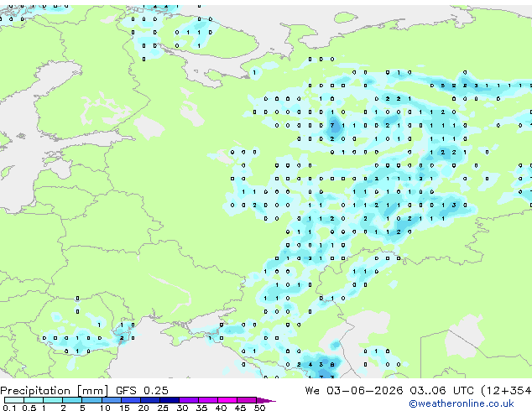Click the '0.5' legend scale label
The image size is (532, 411).
pos(29,408)
